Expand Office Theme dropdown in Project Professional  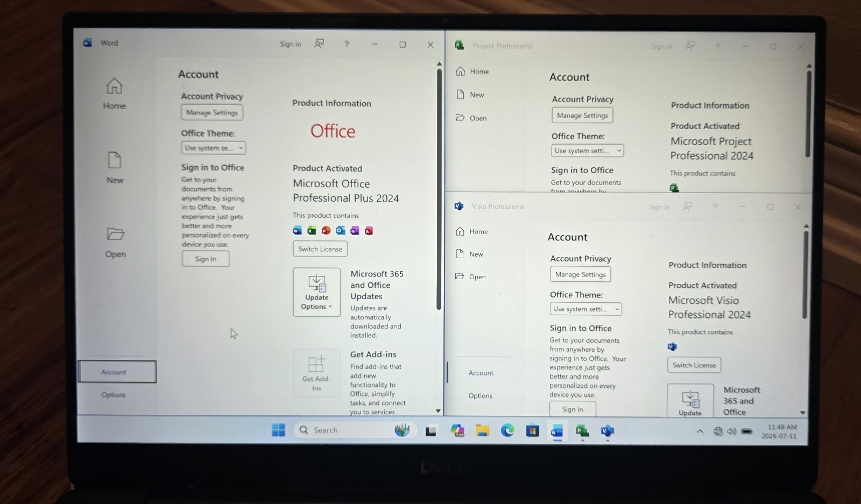click(587, 151)
